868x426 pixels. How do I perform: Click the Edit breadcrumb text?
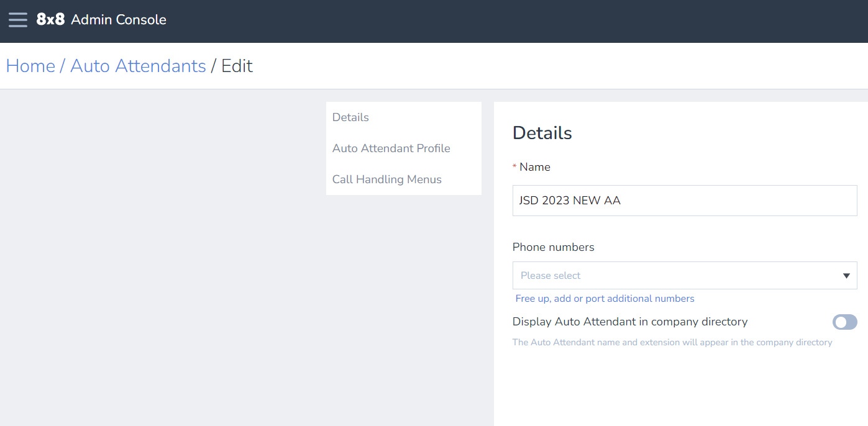(237, 66)
